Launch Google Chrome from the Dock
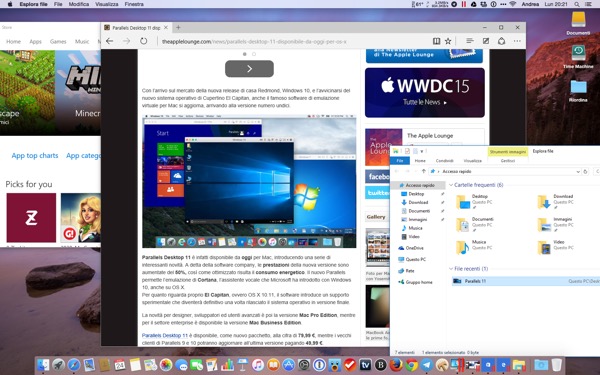 (411, 365)
